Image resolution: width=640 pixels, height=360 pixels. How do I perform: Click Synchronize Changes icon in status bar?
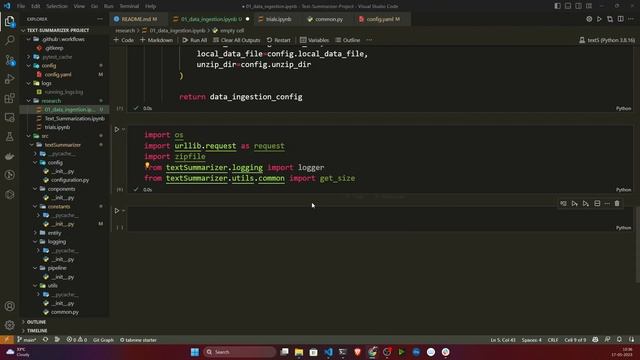(45, 340)
